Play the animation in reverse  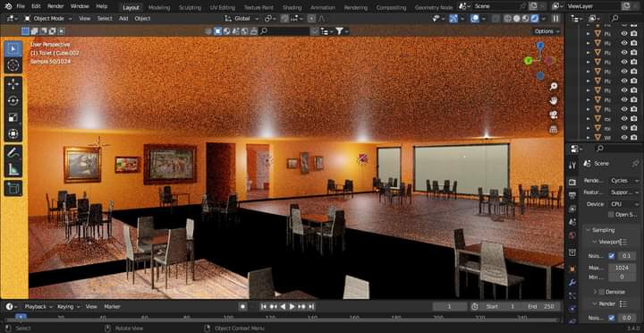point(283,306)
